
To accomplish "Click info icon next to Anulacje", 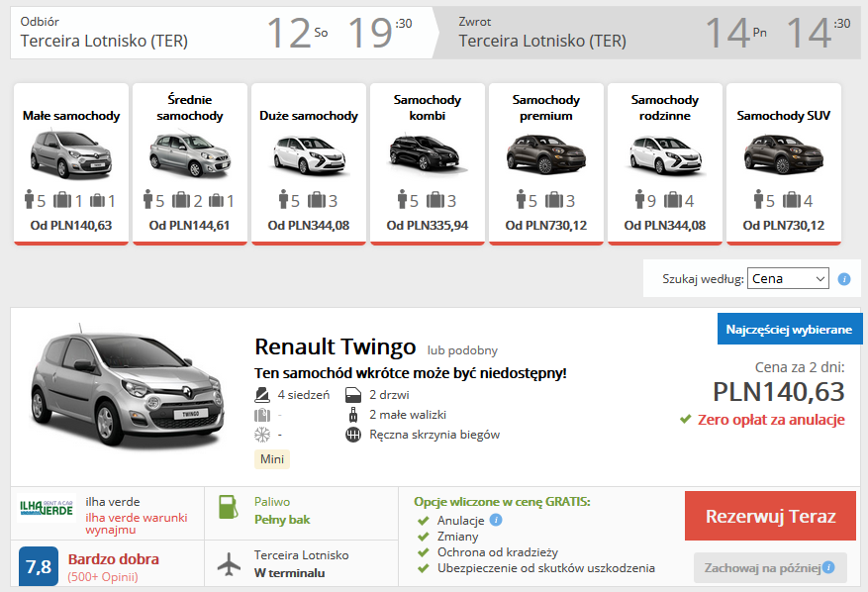I will click(x=496, y=520).
